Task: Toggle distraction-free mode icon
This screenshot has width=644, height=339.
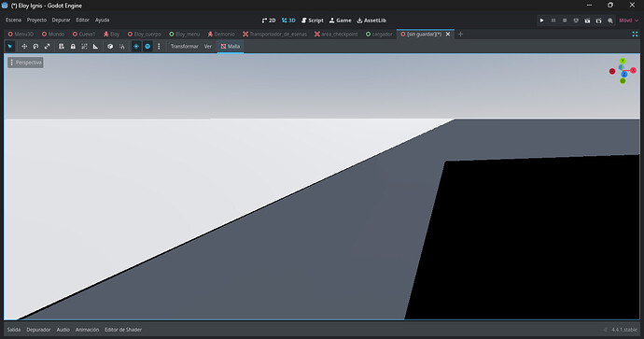Action: (635, 35)
